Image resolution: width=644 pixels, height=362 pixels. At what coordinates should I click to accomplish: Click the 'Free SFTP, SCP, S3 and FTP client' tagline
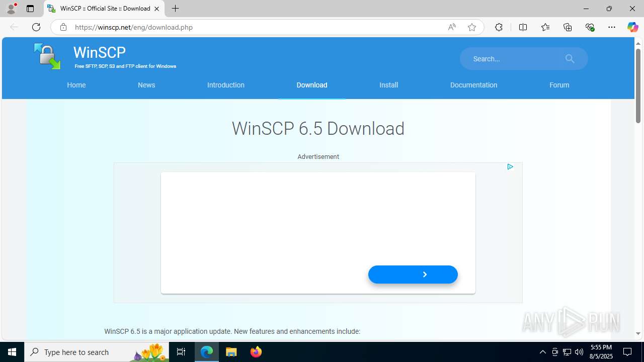[x=125, y=66]
